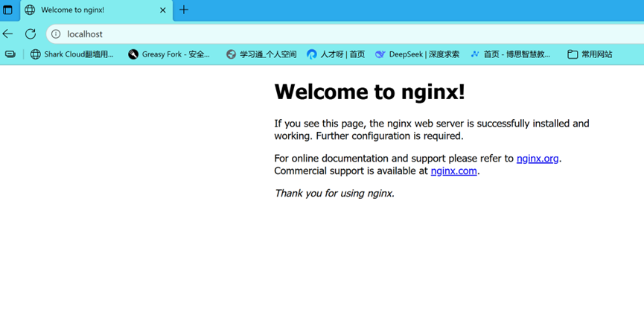Open the 首页 - 博思智慧教 bookmark
This screenshot has width=644, height=312.
point(511,54)
